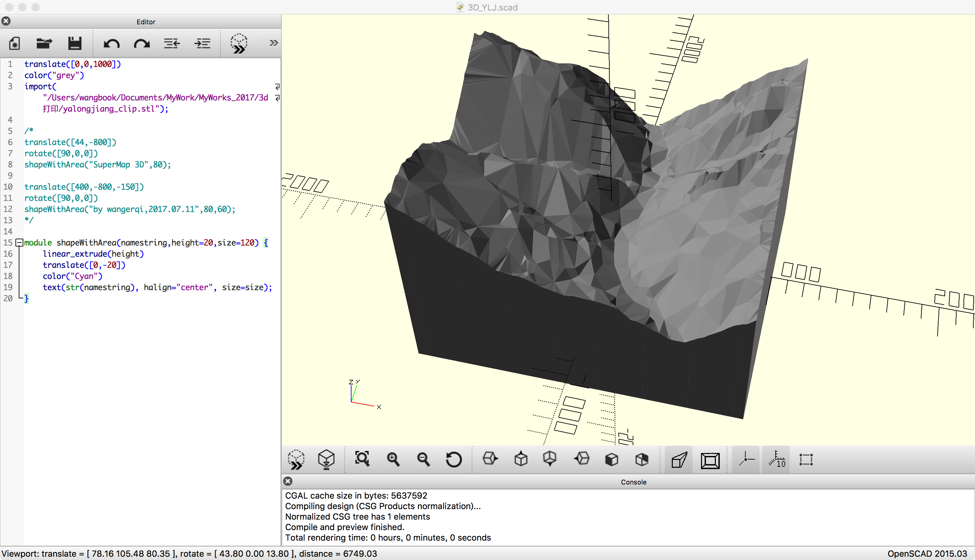Screen dimensions: 975x560
Task: Reset the 3D view
Action: (x=454, y=459)
